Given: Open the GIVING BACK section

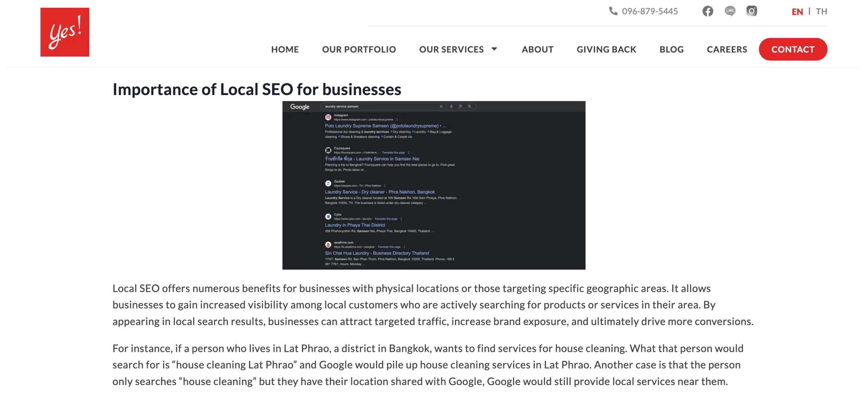Looking at the screenshot, I should pos(606,49).
